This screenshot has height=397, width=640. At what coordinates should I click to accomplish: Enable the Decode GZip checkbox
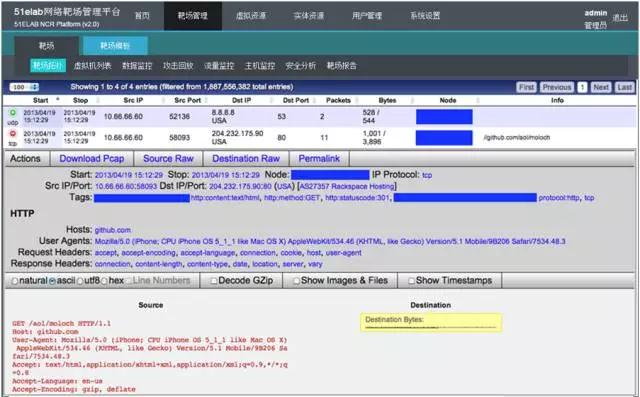point(213,281)
